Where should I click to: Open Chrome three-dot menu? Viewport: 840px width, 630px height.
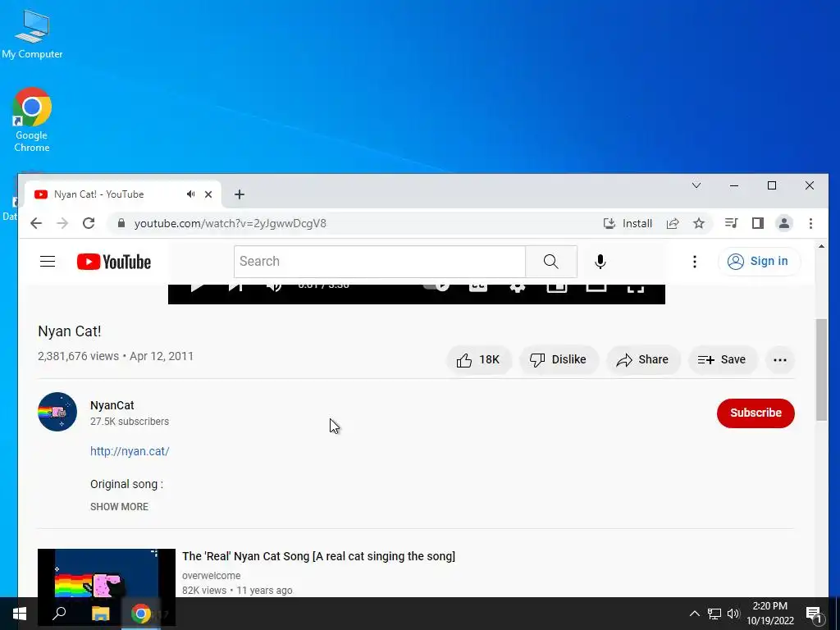pyautogui.click(x=810, y=223)
